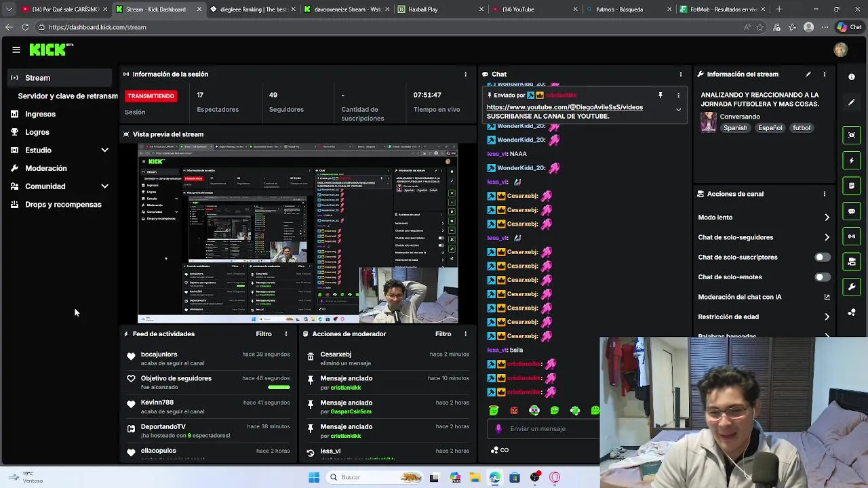868x488 pixels.
Task: Toggle the wrench widget icon in right sidebar
Action: click(852, 287)
